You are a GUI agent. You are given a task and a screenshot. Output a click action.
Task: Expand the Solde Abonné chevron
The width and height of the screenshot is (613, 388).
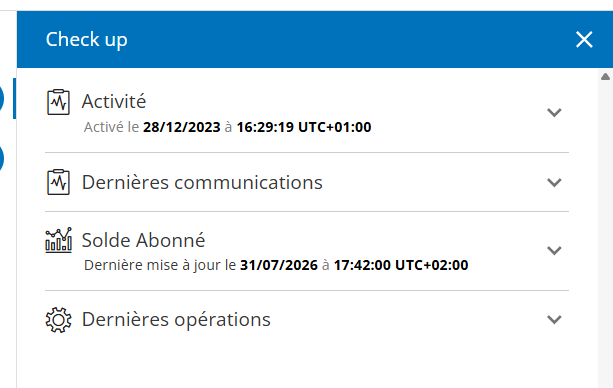click(x=554, y=250)
